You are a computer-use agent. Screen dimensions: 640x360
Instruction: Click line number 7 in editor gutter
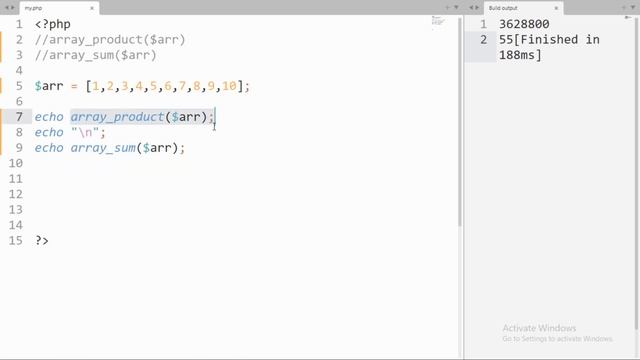19,117
